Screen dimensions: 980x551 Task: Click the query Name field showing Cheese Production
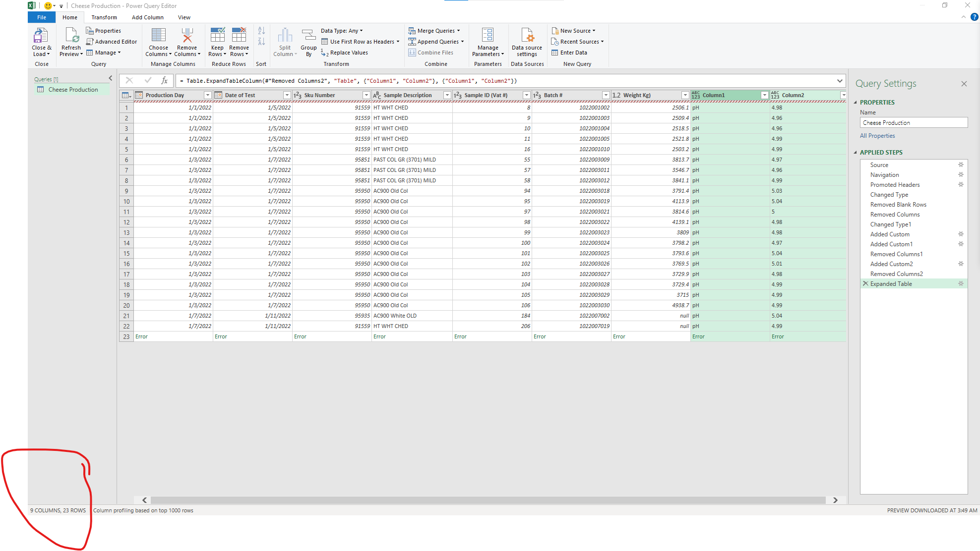[x=913, y=122]
